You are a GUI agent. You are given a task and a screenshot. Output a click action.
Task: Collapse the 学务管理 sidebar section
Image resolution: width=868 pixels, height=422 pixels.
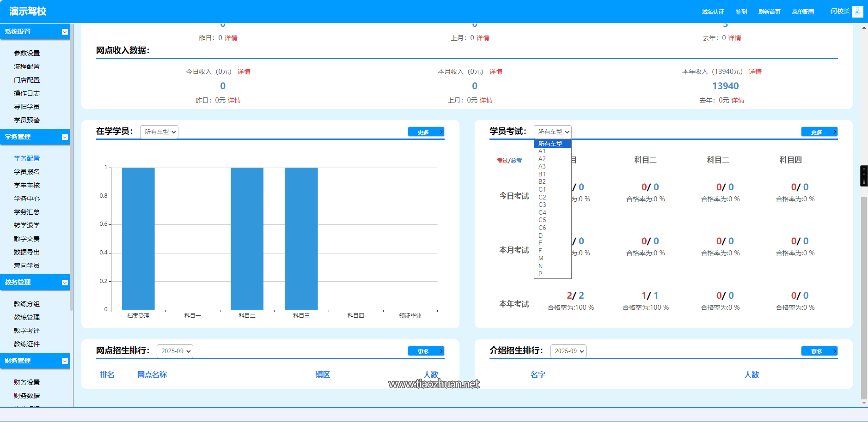click(65, 137)
